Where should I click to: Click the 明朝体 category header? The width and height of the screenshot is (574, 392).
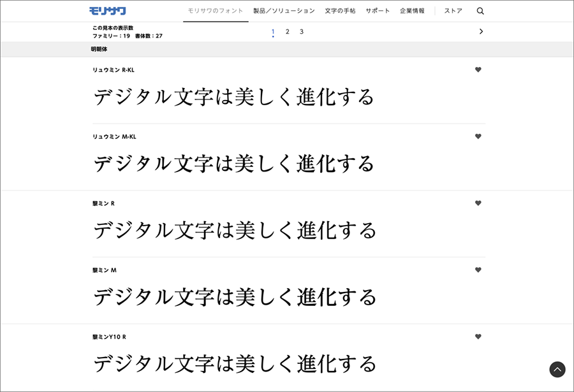point(99,49)
